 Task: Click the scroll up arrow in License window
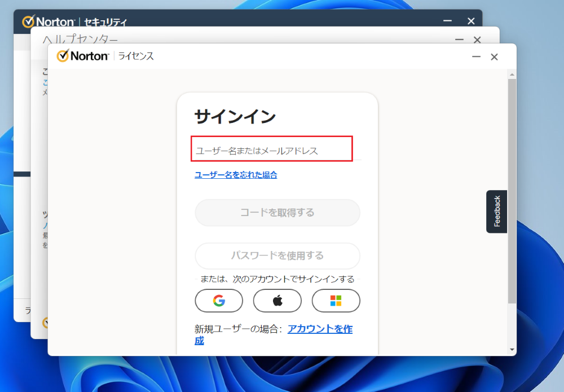coord(512,74)
